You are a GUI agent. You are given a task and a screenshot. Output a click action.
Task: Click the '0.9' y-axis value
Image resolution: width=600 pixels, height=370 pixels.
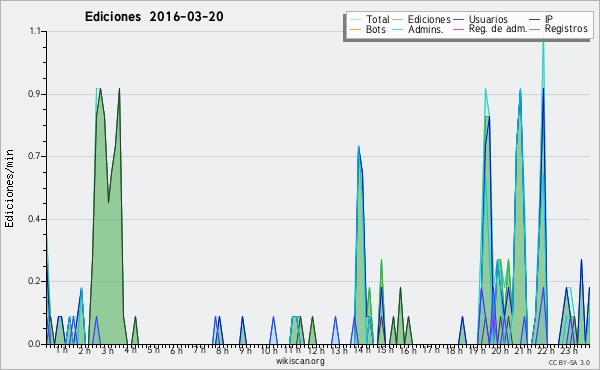[34, 94]
